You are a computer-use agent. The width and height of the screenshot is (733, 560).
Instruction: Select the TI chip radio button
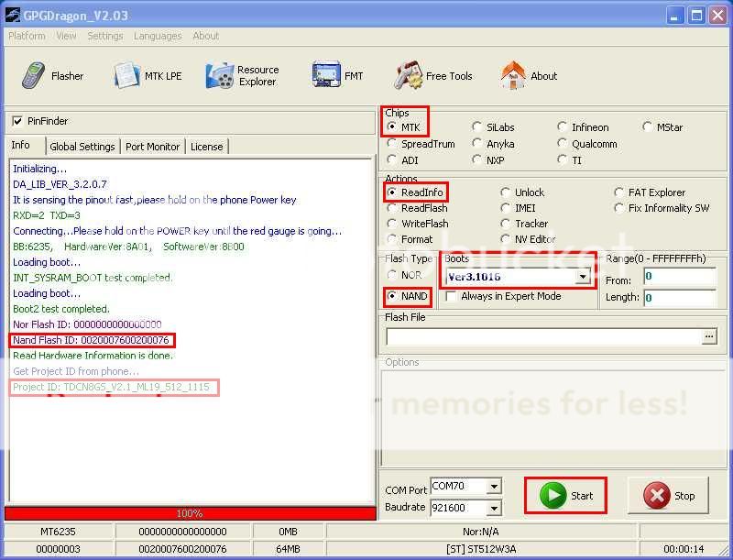562,159
